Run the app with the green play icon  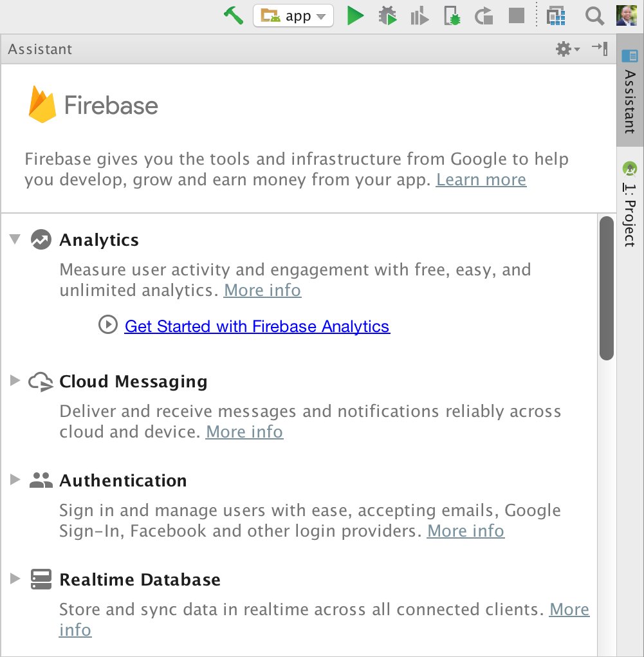point(355,15)
